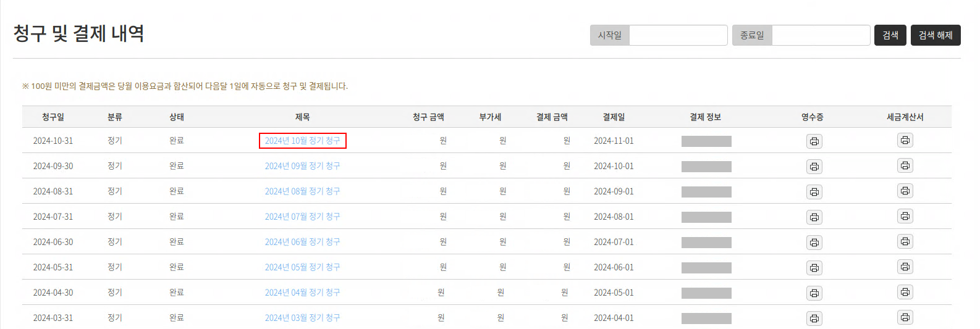The height and width of the screenshot is (329, 980).
Task: Click billing date 2024-09-30 cell
Action: [x=53, y=166]
